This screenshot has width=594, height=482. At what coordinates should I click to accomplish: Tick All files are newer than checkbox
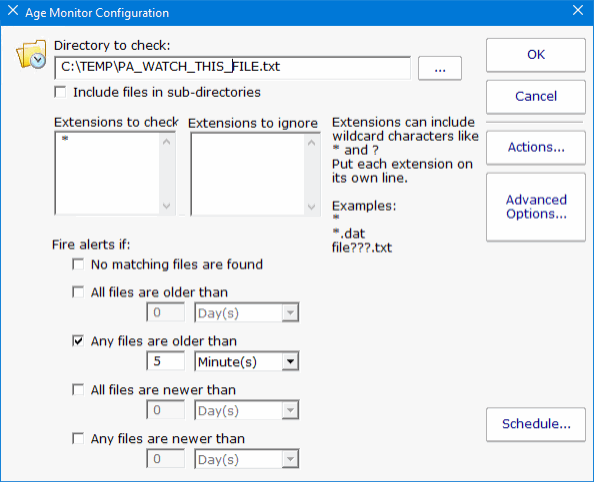78,390
